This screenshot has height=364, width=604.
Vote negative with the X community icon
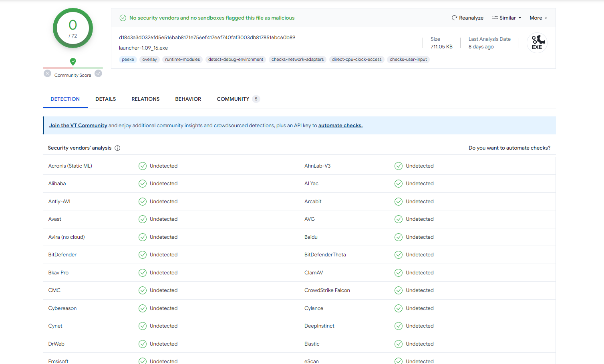pos(48,74)
